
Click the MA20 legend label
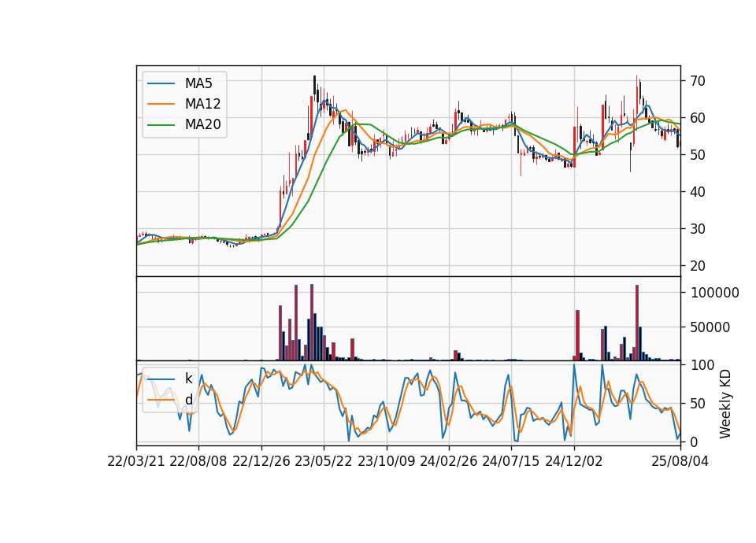[202, 124]
